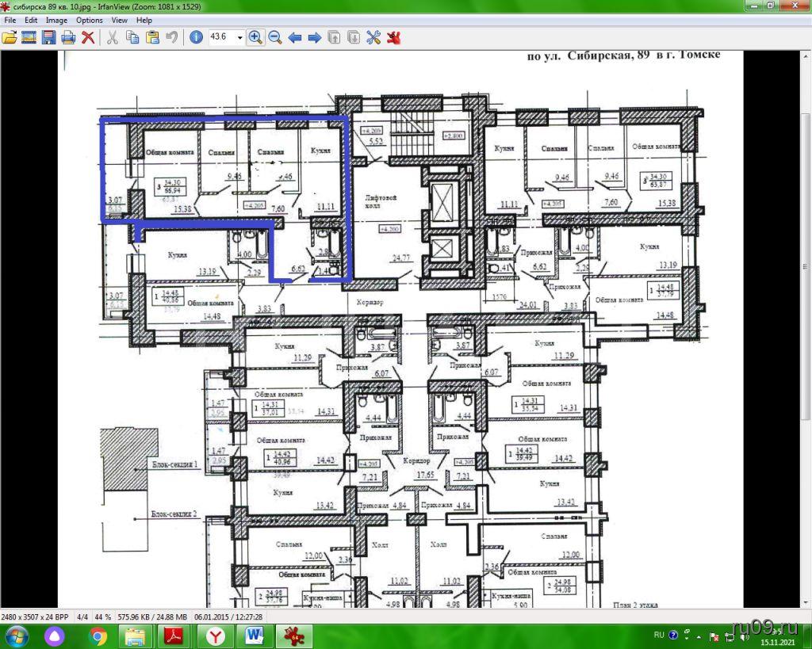Click the Windows Start button

coord(17,636)
